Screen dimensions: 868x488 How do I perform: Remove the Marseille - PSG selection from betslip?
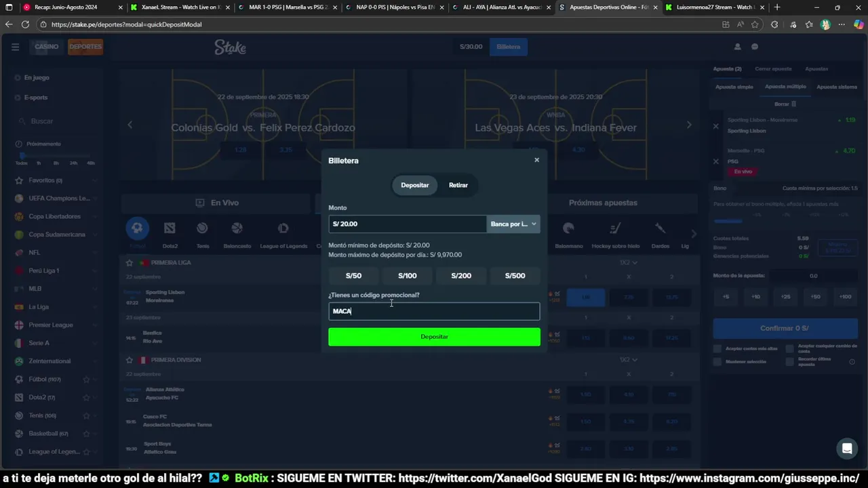[x=715, y=161]
